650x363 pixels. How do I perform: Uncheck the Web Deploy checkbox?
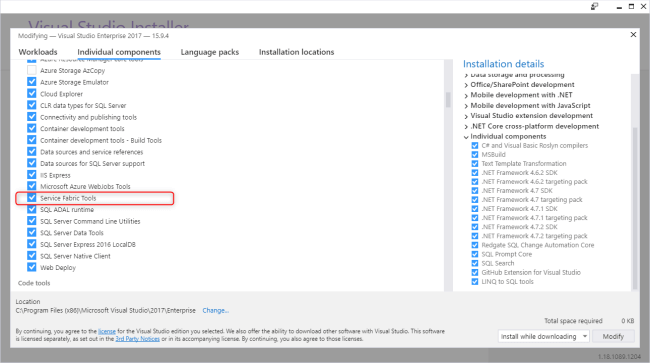tap(32, 267)
